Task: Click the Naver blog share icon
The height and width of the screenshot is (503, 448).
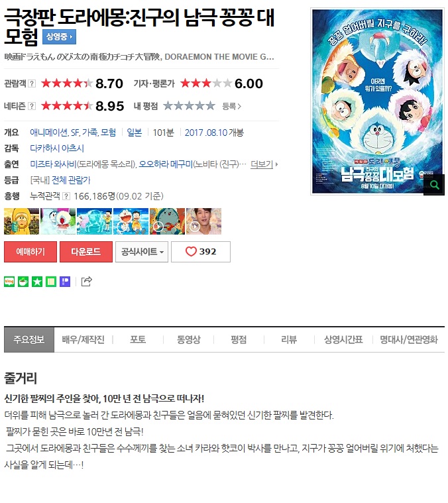Action: tap(9, 282)
